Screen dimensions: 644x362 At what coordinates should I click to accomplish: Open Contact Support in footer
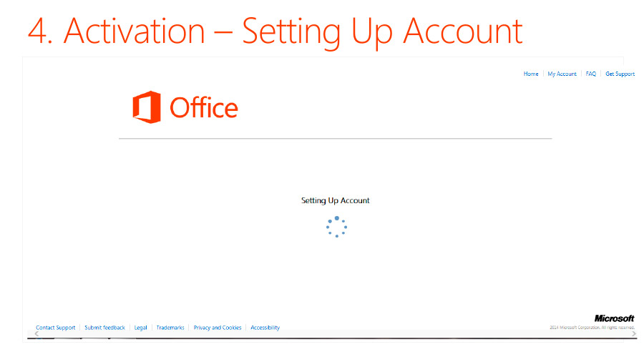pyautogui.click(x=55, y=328)
